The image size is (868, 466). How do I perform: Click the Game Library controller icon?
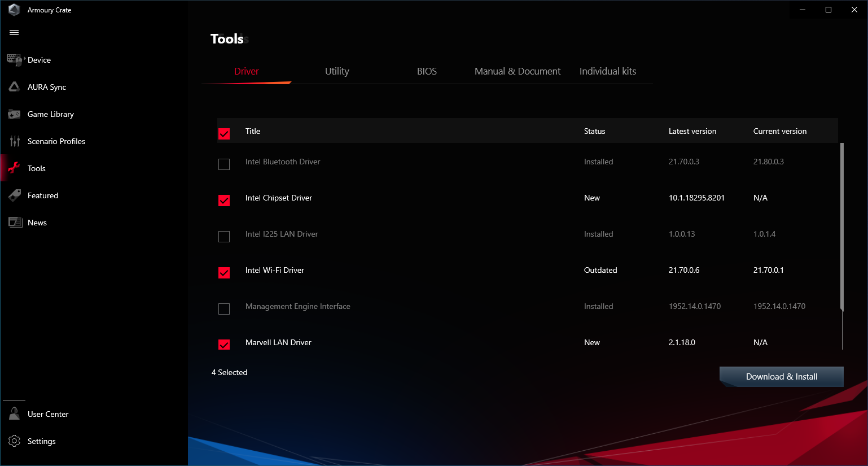pyautogui.click(x=15, y=114)
